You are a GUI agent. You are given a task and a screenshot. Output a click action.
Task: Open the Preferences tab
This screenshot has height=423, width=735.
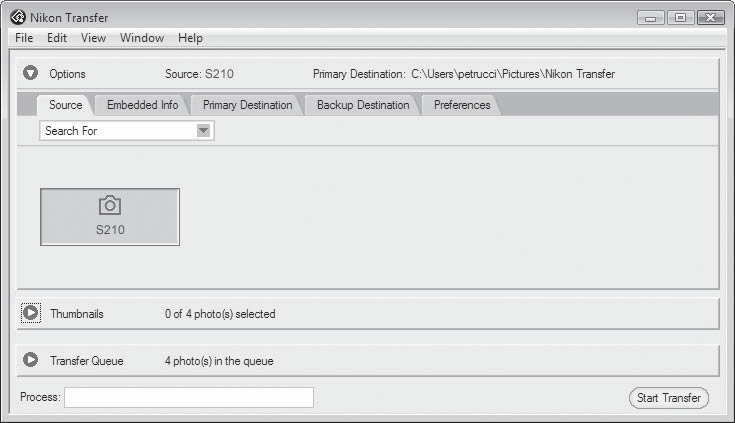(462, 105)
